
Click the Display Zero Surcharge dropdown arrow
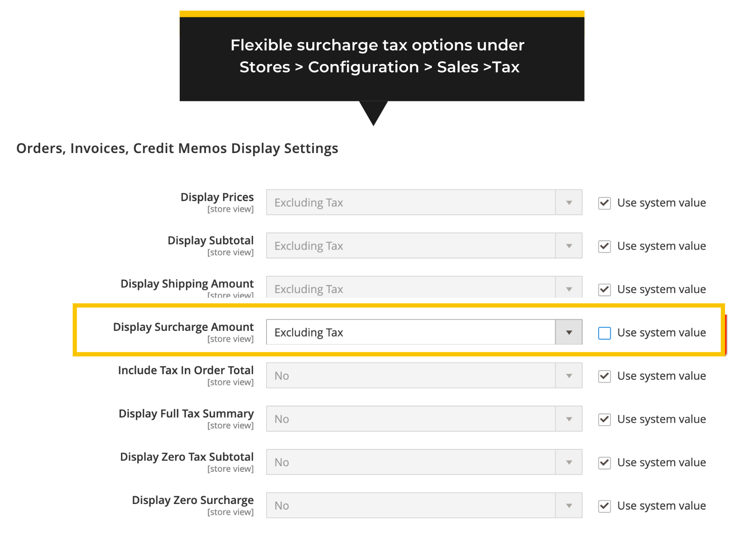[569, 505]
